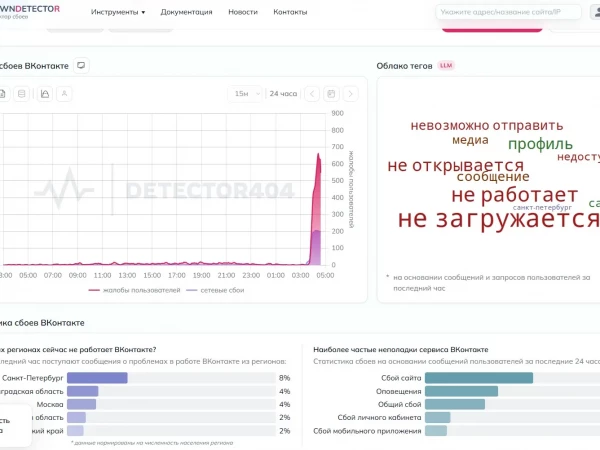Select the area chart icon in toolbar
Viewport: 600px width, 450px height.
click(x=45, y=94)
